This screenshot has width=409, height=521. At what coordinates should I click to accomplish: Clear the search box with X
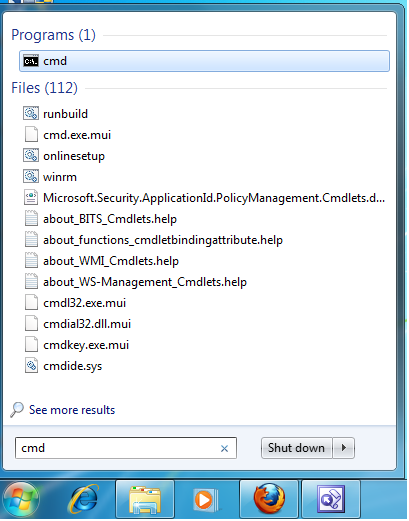[x=224, y=449]
